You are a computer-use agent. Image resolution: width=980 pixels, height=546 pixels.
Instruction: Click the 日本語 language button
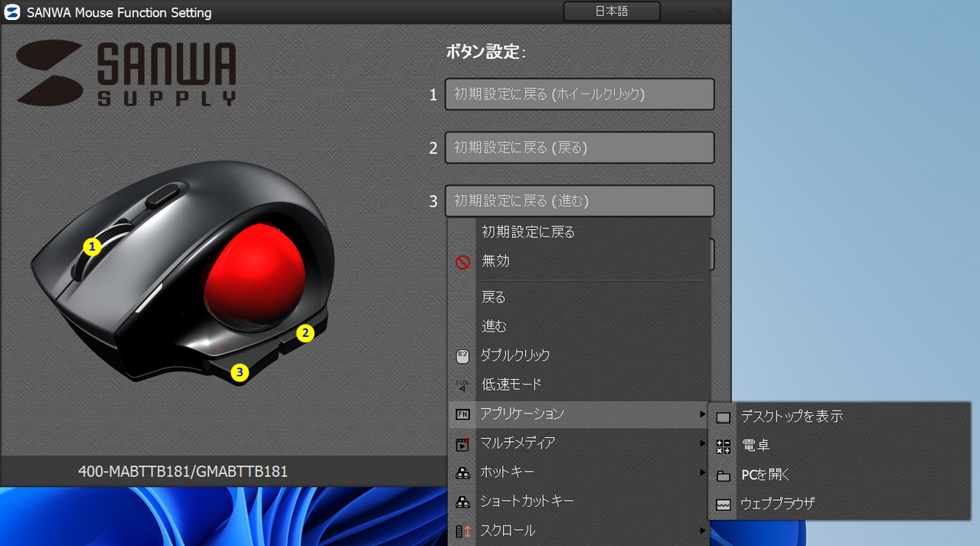coord(611,11)
